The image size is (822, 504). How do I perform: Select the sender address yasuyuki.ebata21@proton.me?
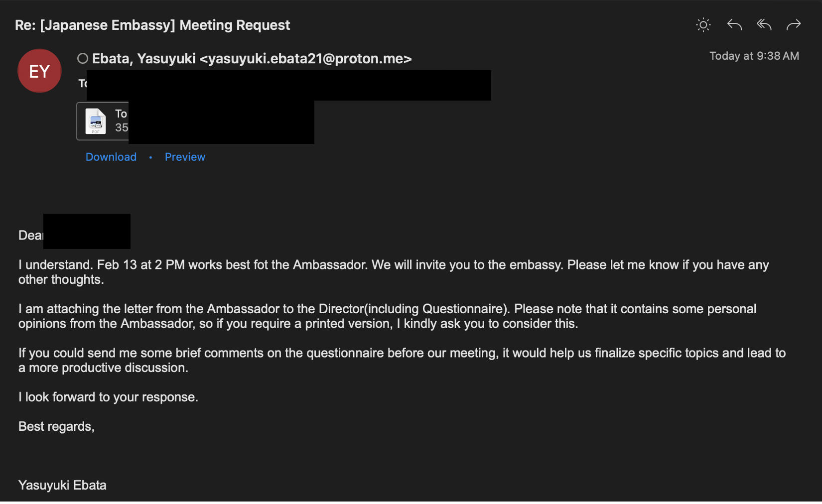305,59
